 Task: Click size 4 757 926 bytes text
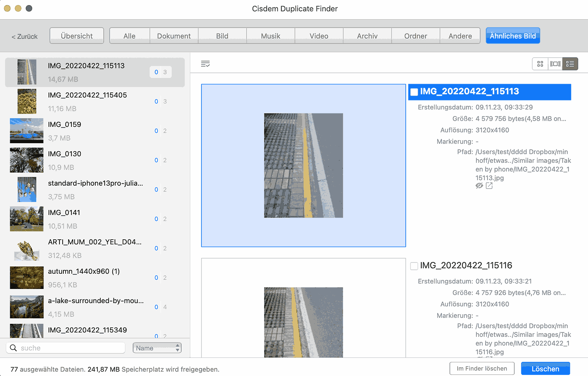click(x=521, y=293)
